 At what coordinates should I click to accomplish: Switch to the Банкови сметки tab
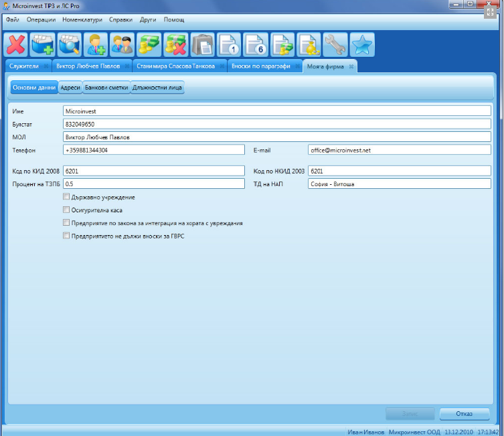106,88
